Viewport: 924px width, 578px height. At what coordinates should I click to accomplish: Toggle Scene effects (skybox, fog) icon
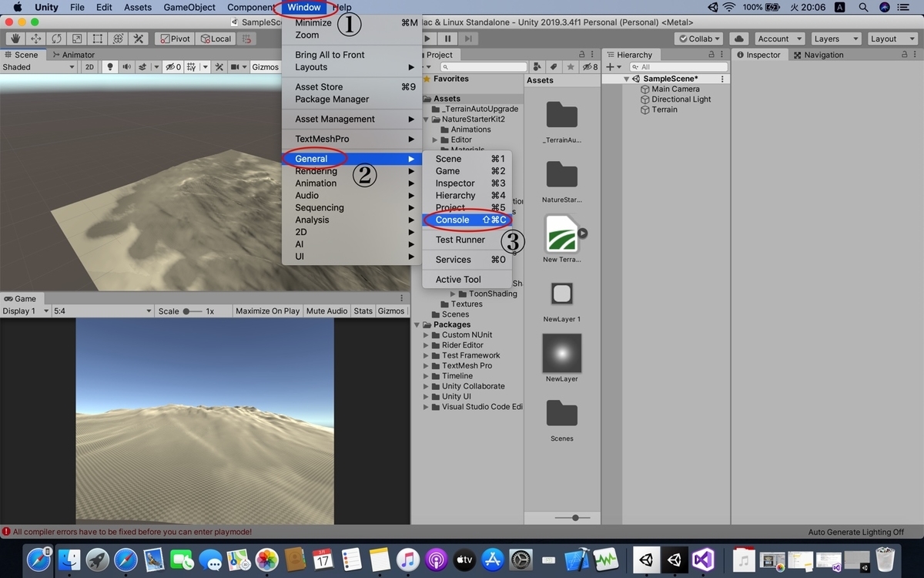143,67
